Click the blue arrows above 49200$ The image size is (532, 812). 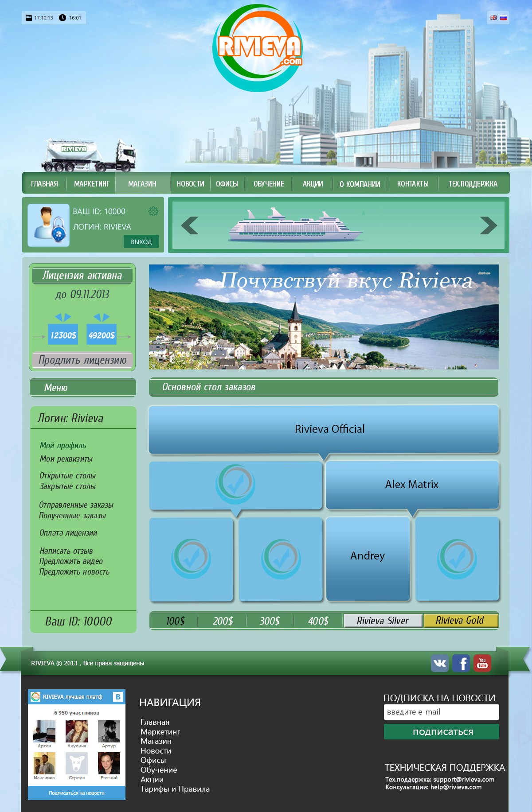point(102,317)
